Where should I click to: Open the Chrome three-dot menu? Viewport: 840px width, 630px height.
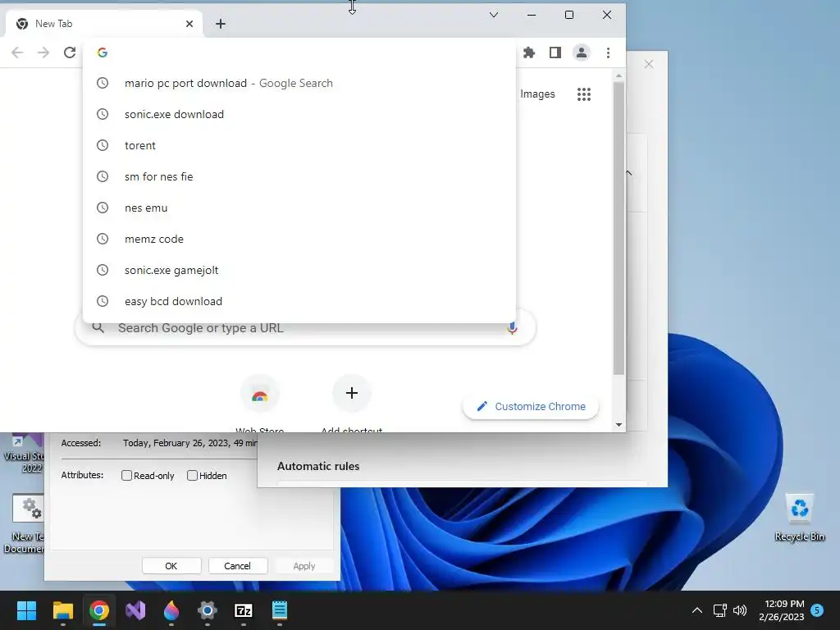click(x=608, y=52)
